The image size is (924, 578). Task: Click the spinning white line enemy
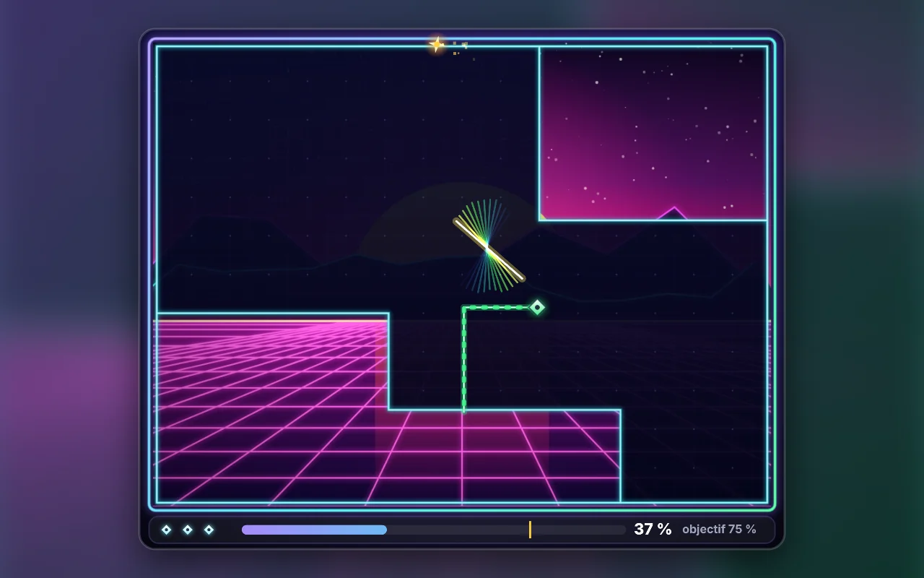[x=489, y=250]
